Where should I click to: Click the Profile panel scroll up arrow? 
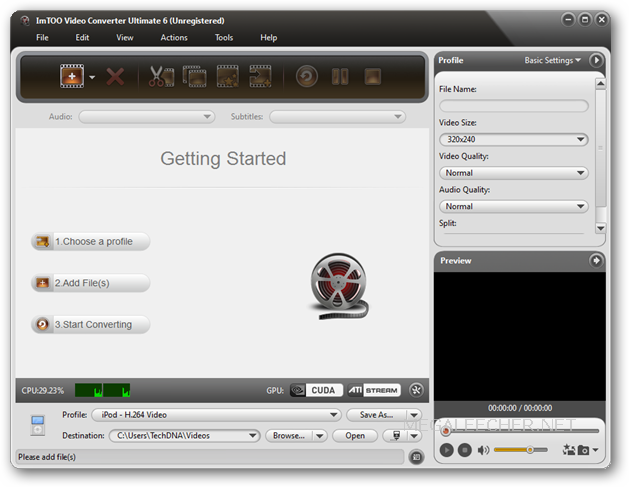point(601,83)
